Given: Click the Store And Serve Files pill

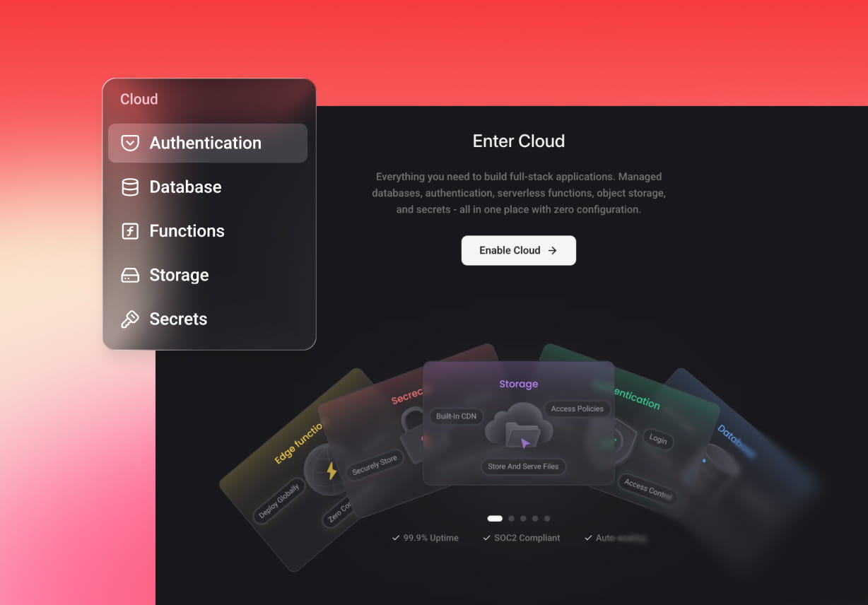Looking at the screenshot, I should [523, 466].
